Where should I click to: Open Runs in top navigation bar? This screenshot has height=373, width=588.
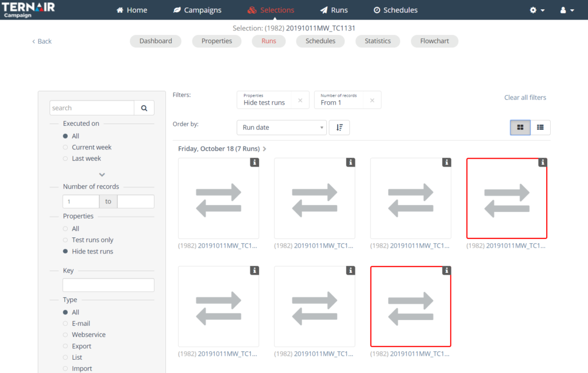pos(334,10)
